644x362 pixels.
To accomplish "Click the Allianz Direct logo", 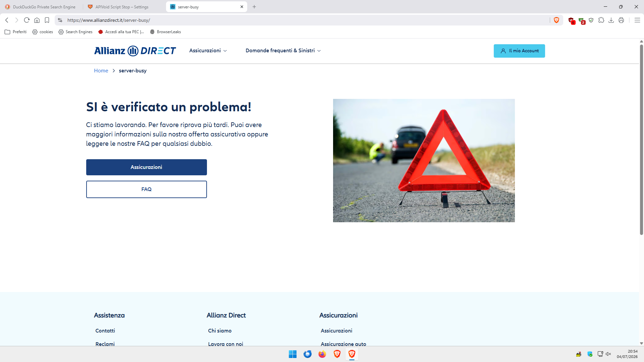I will 135,51.
